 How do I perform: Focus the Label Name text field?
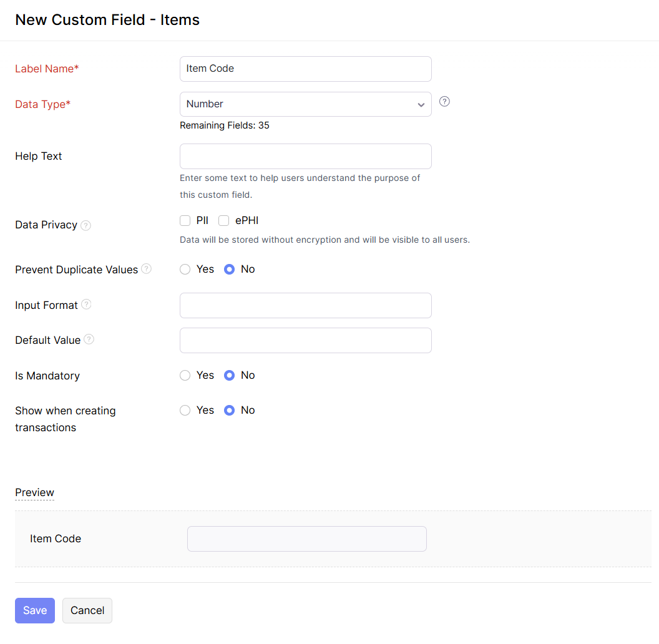(305, 69)
